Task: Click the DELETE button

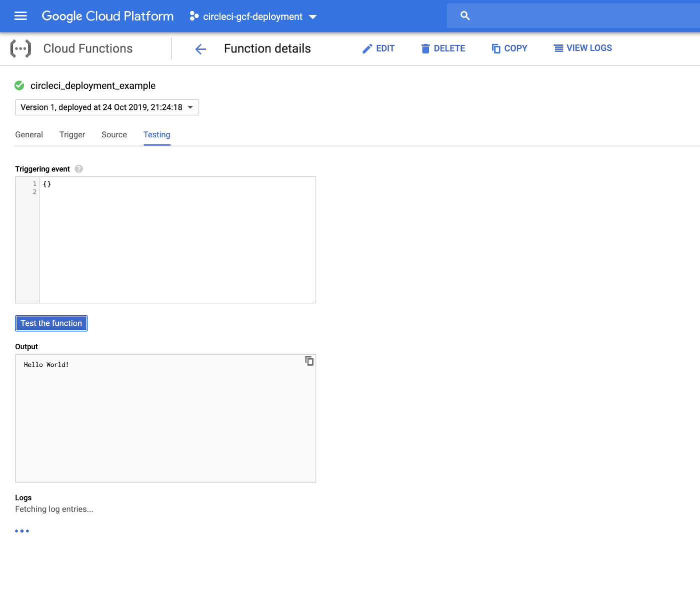Action: [443, 48]
